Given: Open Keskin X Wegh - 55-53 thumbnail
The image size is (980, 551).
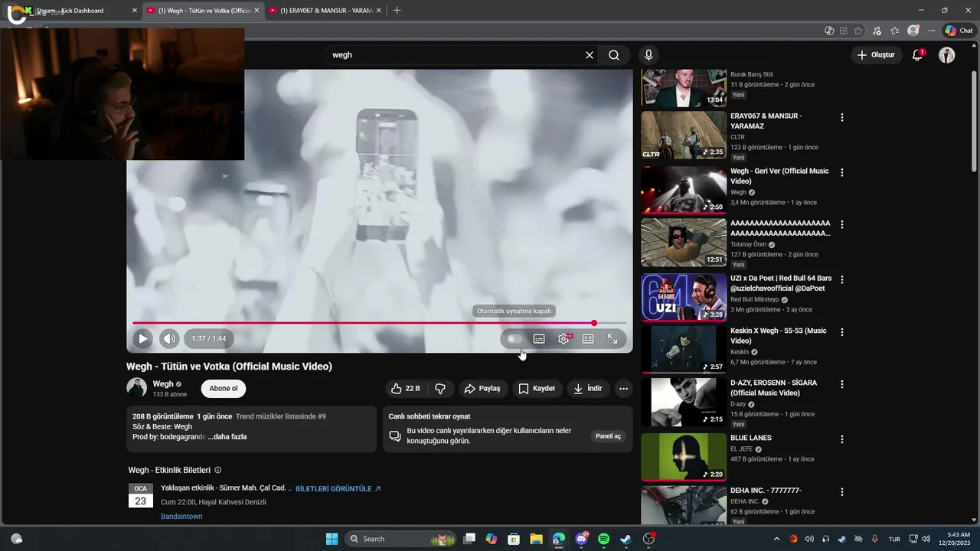Looking at the screenshot, I should pos(684,350).
